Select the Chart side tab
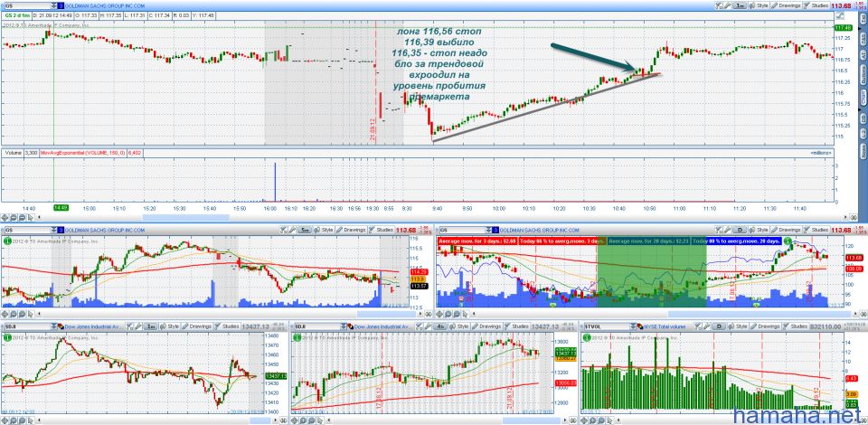 coord(863,99)
